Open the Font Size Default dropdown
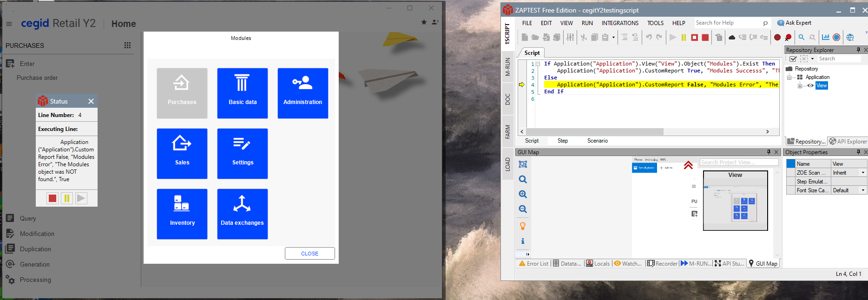The height and width of the screenshot is (300, 868). point(863,190)
